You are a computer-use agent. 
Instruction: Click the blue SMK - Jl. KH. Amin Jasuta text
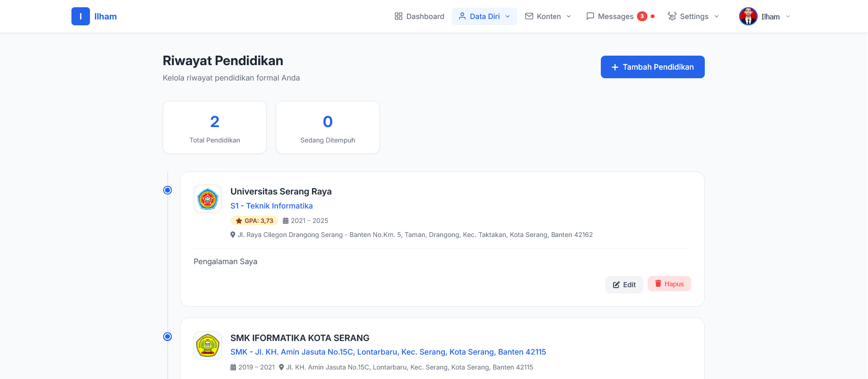[x=388, y=352]
